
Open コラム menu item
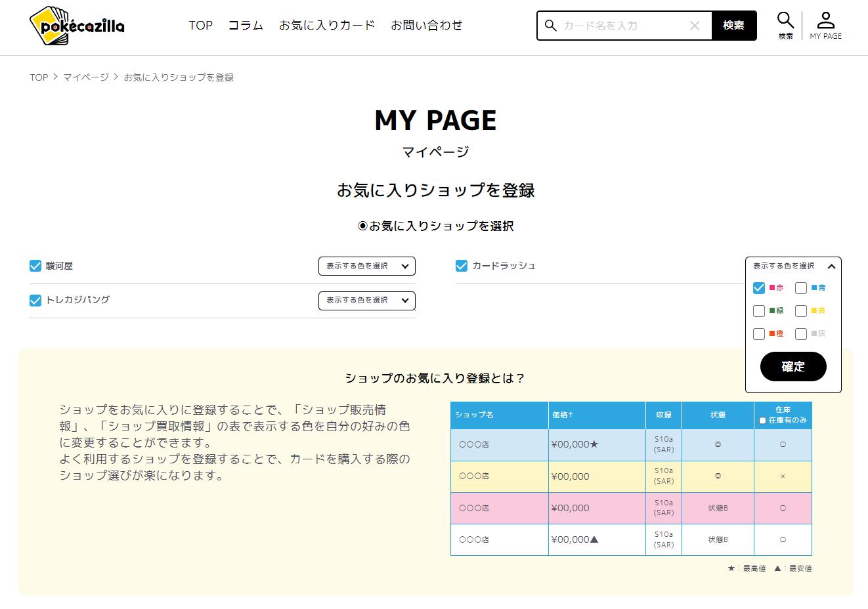[x=246, y=26]
